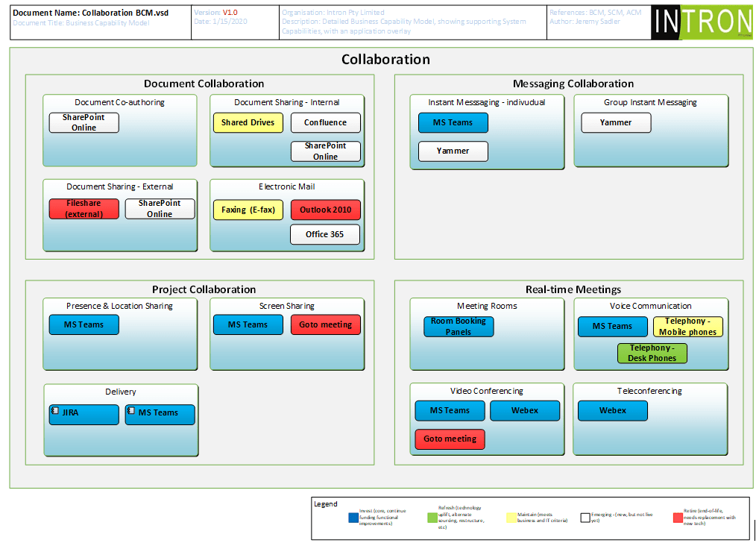Click the component icon on the JIRA box
756x543 pixels.
click(55, 412)
